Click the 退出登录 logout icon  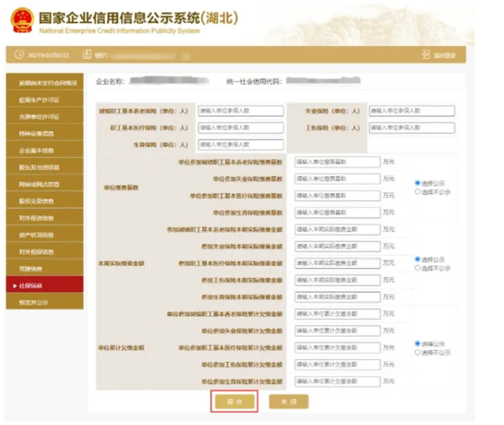[x=426, y=55]
